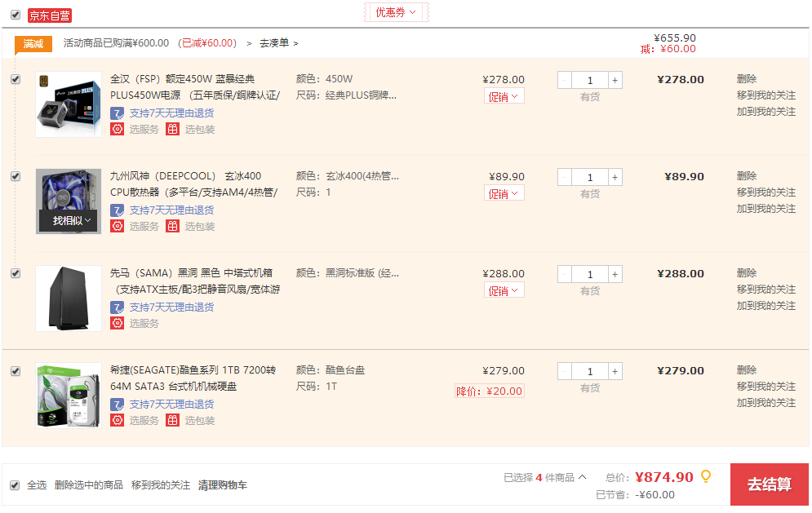This screenshot has width=812, height=513.
Task: Increase quantity of DEEPCOOL cooler
Action: tap(615, 177)
